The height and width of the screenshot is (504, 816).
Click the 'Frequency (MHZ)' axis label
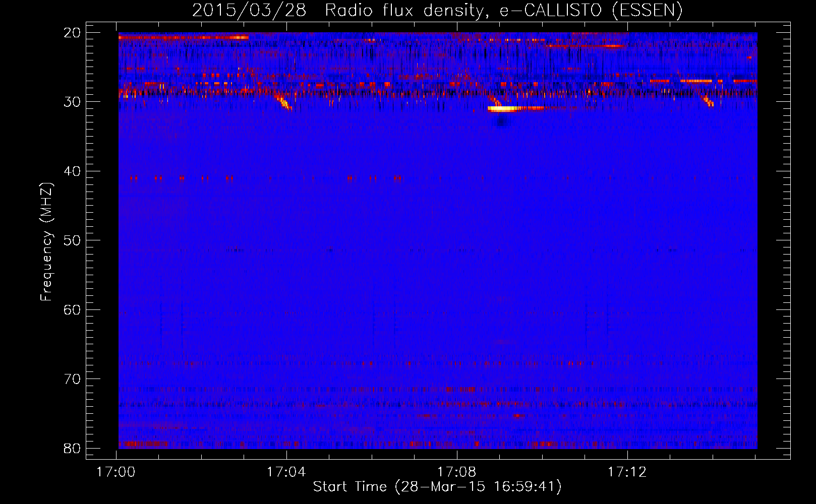(46, 242)
